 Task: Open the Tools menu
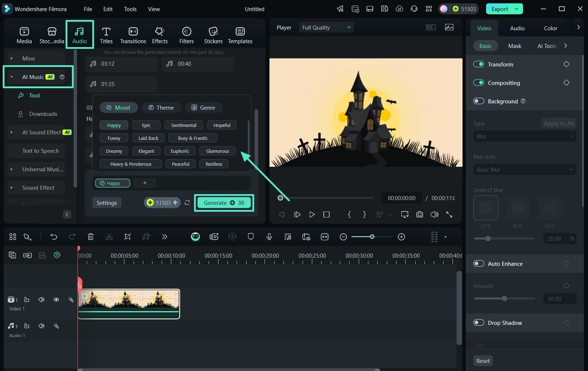pos(130,9)
